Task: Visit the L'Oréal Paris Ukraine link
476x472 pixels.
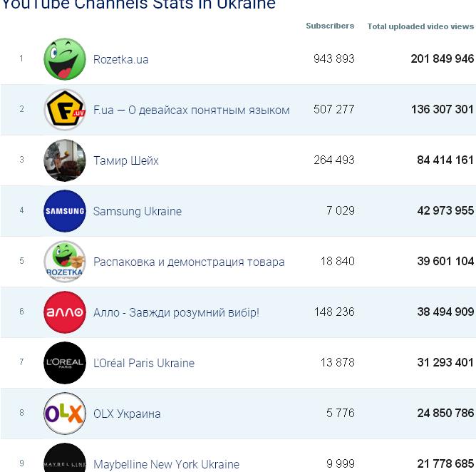Action: coord(144,363)
